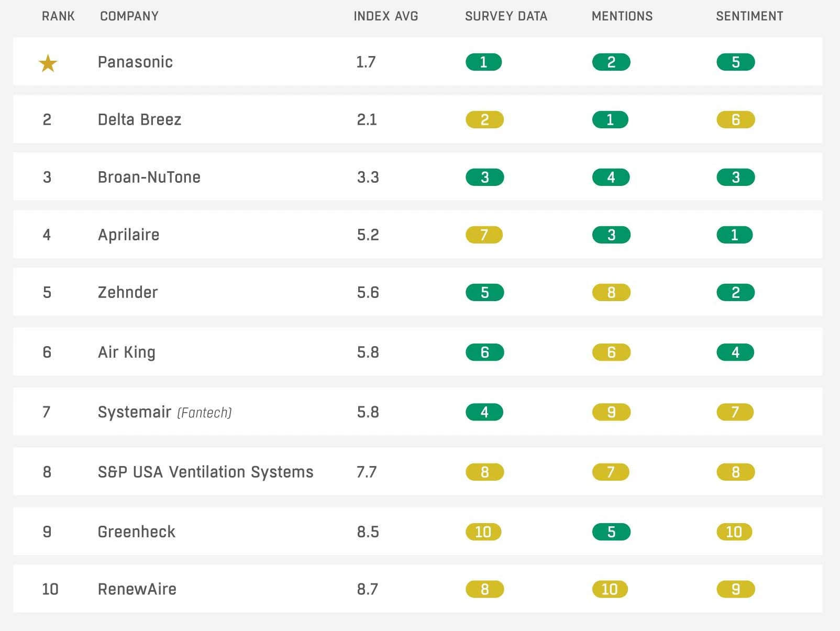
Task: Select the INDEX AVG column header
Action: tap(386, 16)
